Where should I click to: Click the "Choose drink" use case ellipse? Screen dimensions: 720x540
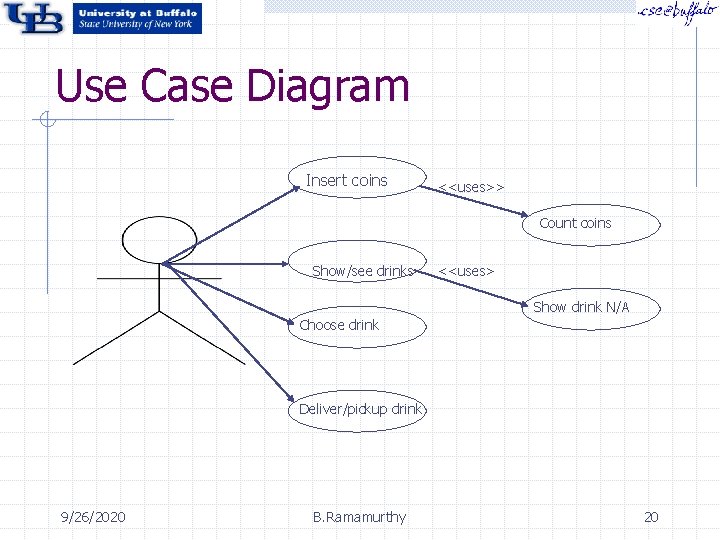[x=357, y=327]
